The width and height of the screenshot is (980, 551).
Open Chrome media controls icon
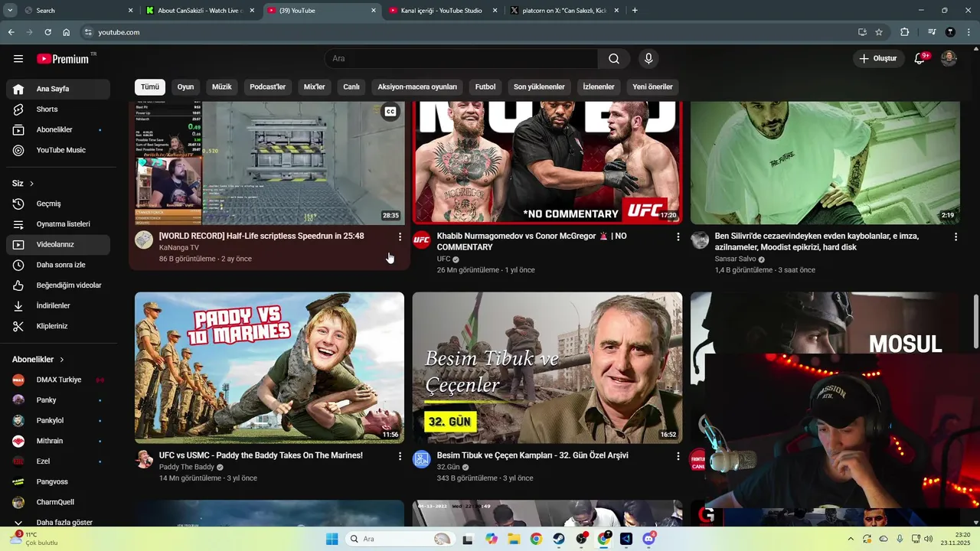click(x=932, y=32)
